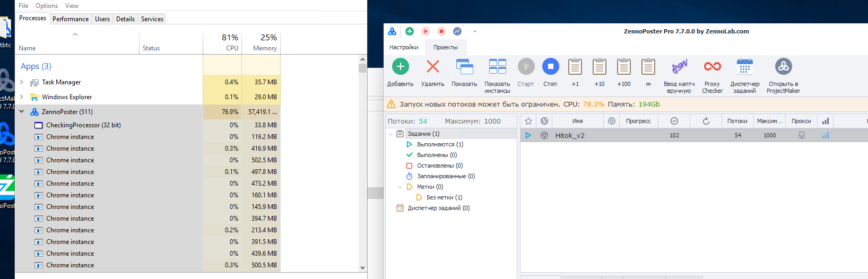Select Запланированные (0) tree item

(x=446, y=176)
